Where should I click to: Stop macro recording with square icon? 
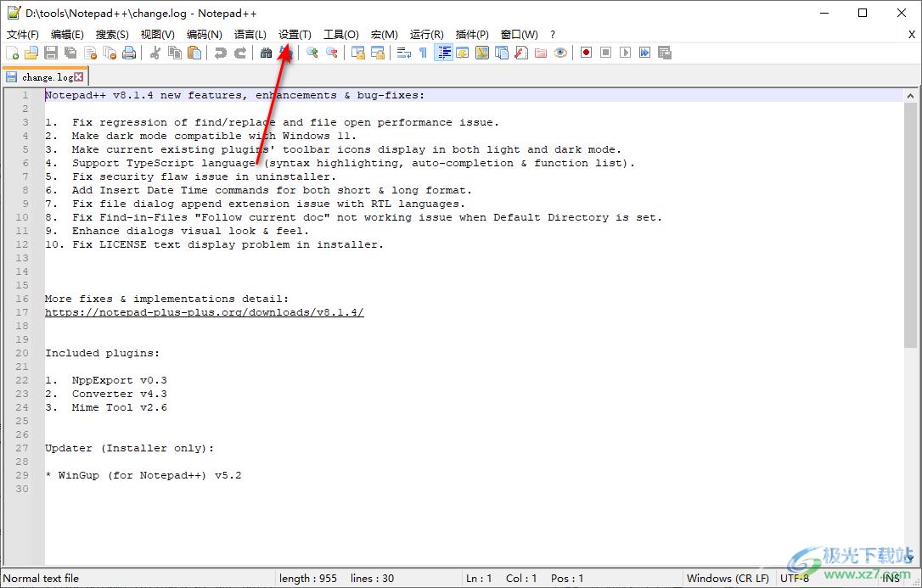[605, 53]
